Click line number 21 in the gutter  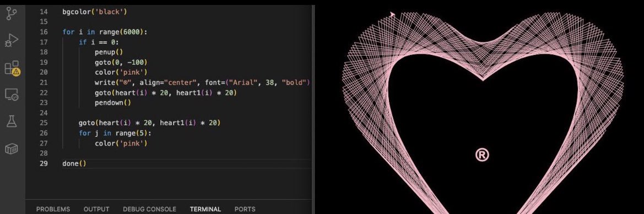(43, 83)
